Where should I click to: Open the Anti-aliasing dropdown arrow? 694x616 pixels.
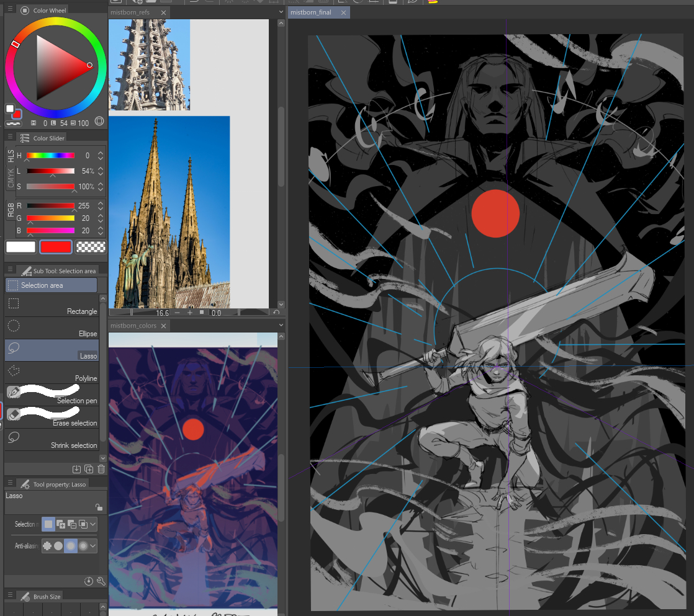(x=93, y=546)
